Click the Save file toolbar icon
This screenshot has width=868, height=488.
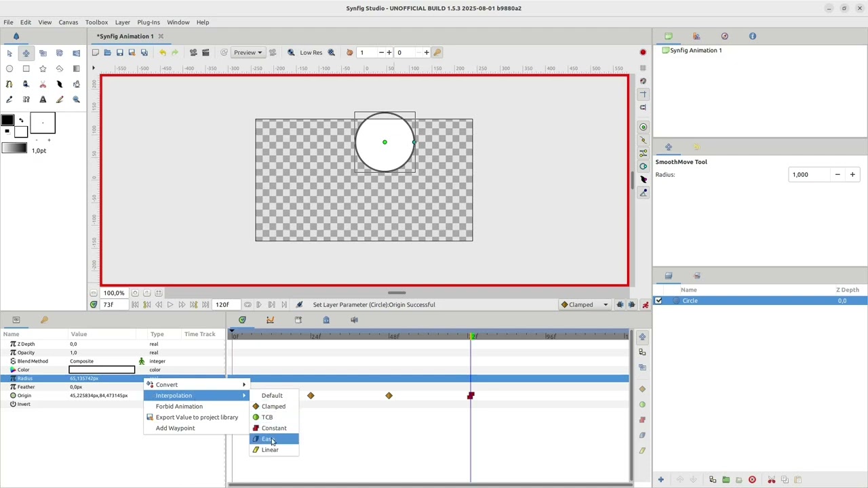click(119, 52)
